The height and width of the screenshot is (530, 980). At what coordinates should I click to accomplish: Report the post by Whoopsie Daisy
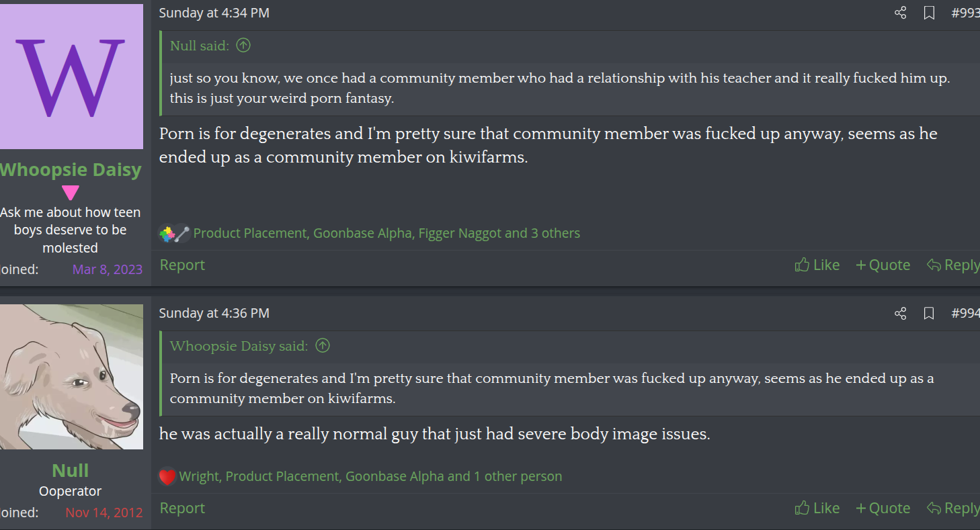pos(182,265)
